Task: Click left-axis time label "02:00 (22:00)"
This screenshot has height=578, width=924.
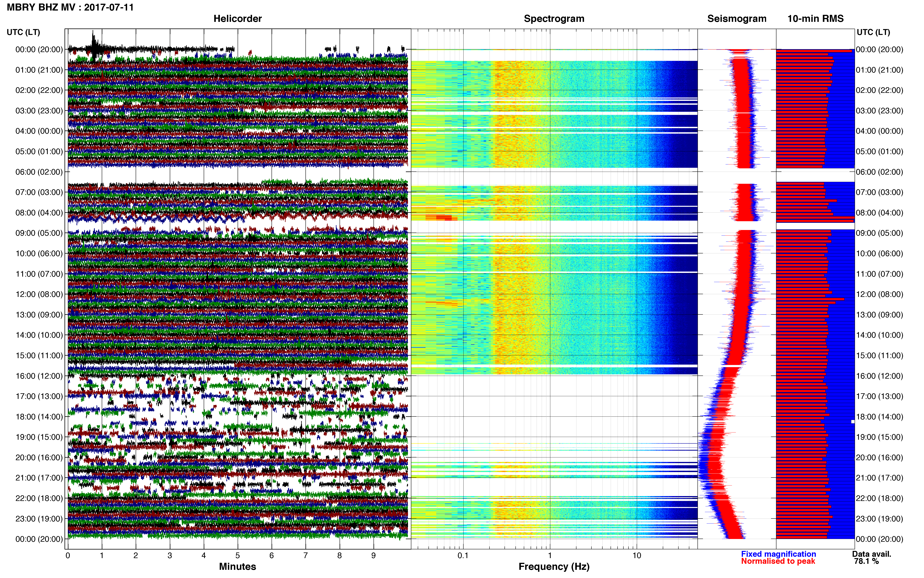Action: 39,90
